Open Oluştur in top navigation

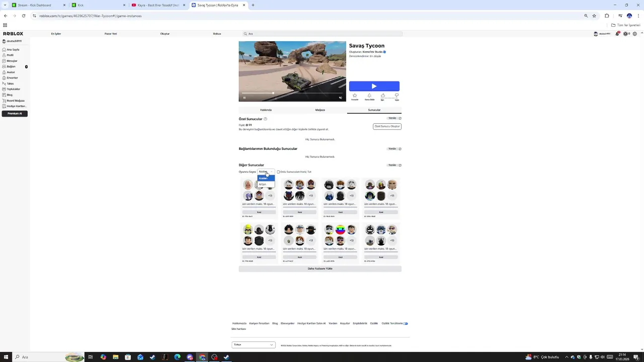(x=165, y=34)
